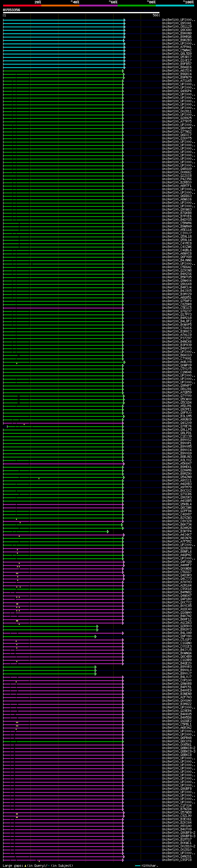Open hit UniRef100_O81129
Viewport: 197px width, 868px height.
[x=177, y=26]
